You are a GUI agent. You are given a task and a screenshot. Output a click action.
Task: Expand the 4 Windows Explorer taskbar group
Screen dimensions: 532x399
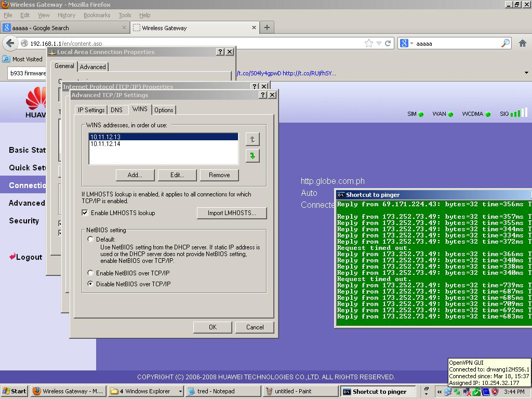(x=180, y=392)
